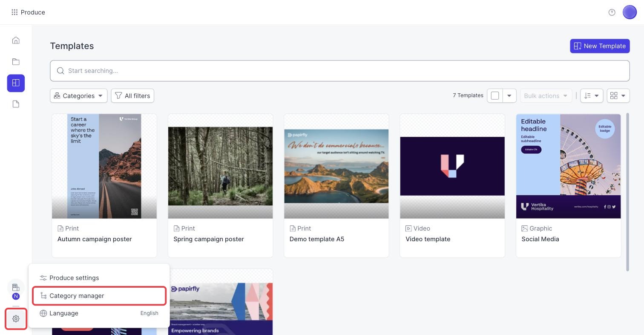Viewport: 644px width, 335px height.
Task: Click the Graphic type icon on Social Media
Action: point(525,229)
